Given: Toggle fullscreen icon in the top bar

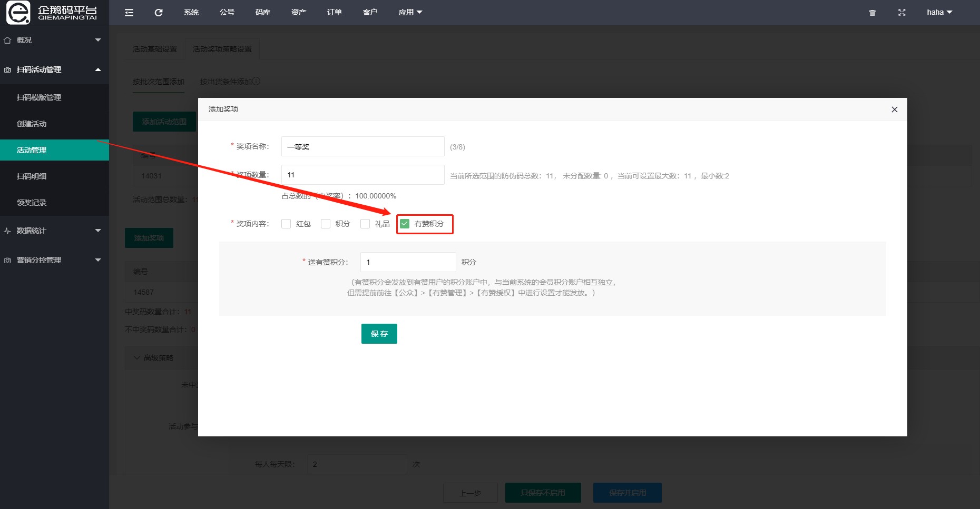Looking at the screenshot, I should 902,13.
